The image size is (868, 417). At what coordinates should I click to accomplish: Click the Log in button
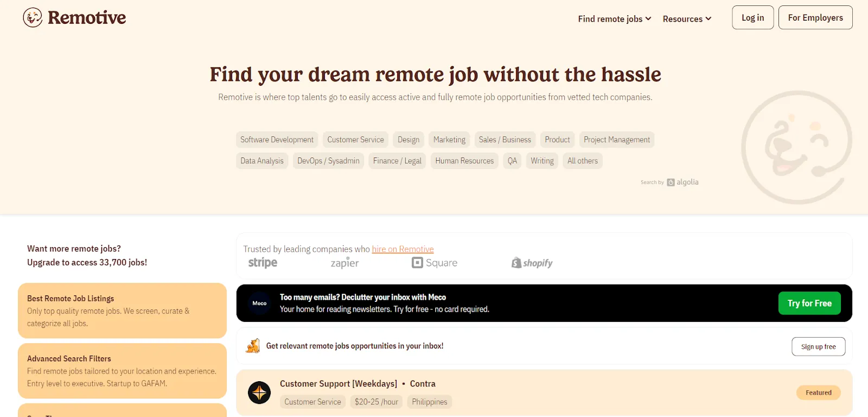pyautogui.click(x=753, y=17)
